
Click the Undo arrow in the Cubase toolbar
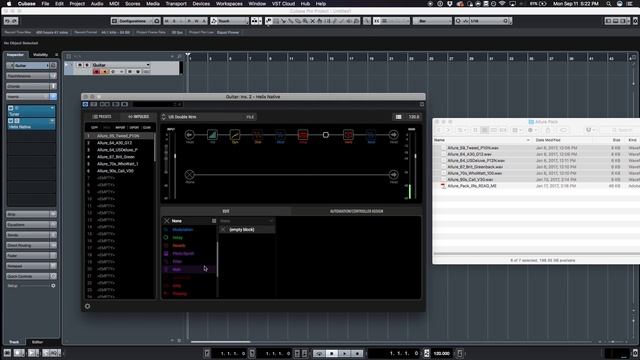pos(7,21)
